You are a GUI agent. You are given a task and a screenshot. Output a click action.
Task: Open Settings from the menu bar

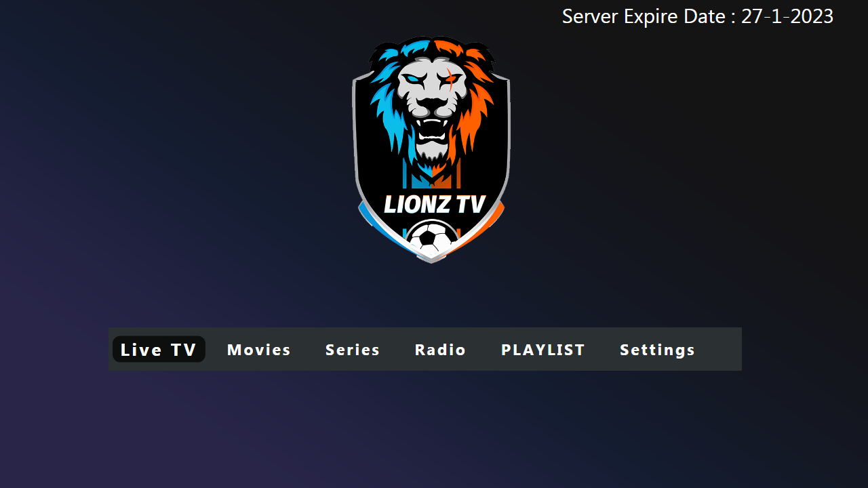(x=657, y=350)
